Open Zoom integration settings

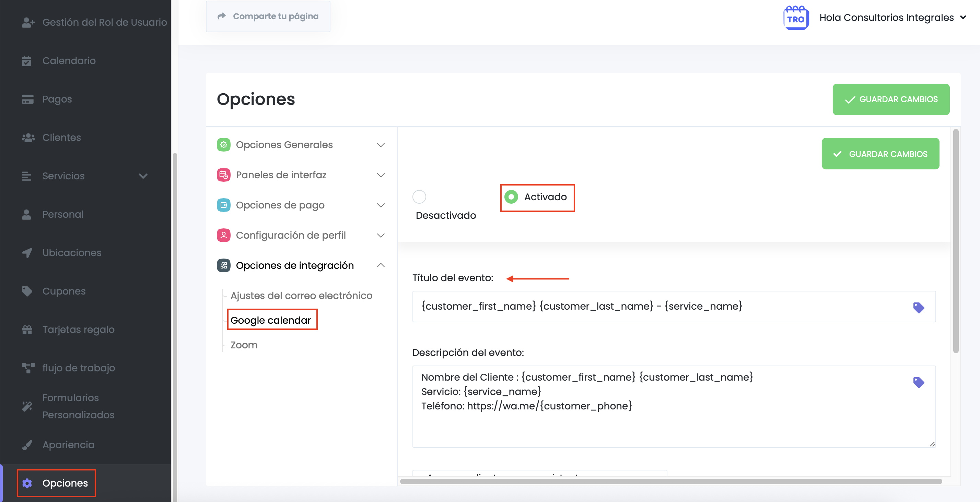(244, 345)
